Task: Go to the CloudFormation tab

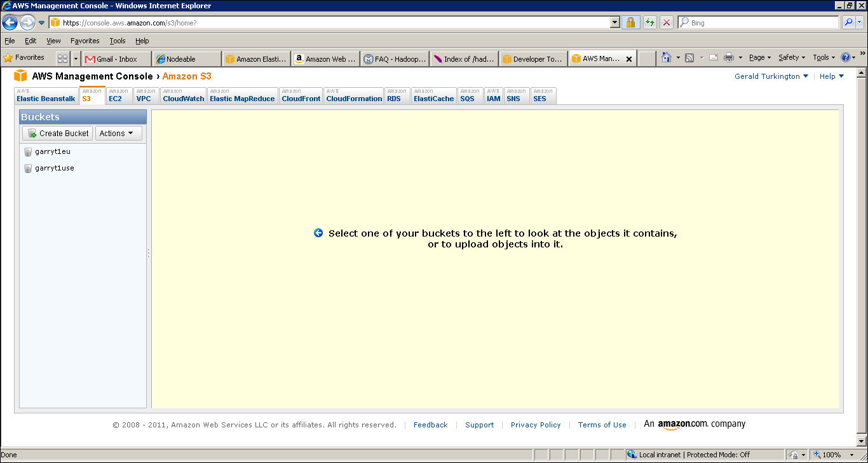Action: (354, 96)
